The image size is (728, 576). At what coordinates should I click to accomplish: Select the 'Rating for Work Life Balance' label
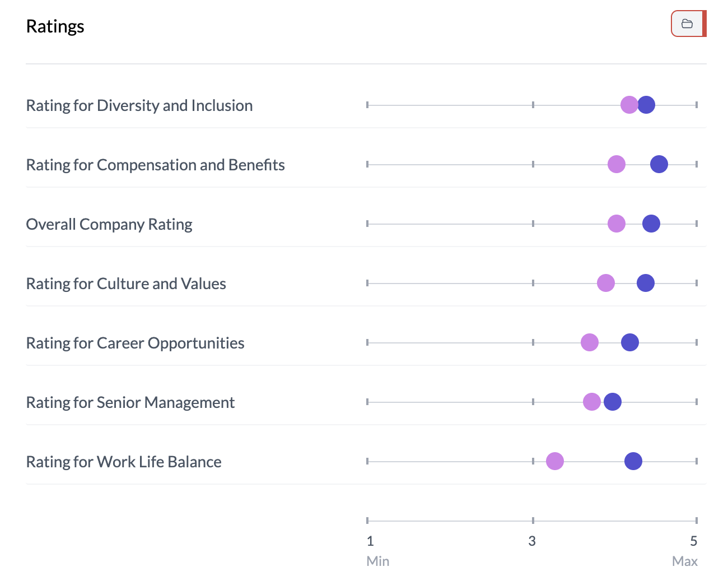pos(123,461)
